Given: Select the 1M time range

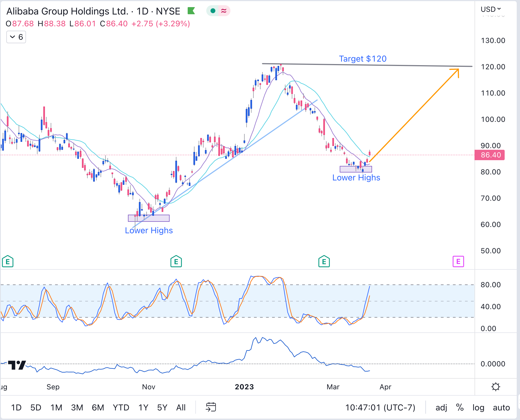Looking at the screenshot, I should pos(56,407).
